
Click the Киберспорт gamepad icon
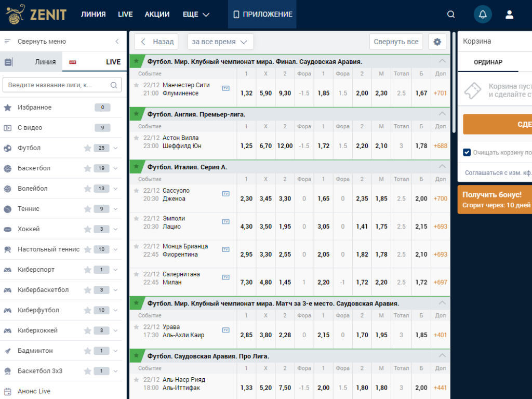(7, 270)
